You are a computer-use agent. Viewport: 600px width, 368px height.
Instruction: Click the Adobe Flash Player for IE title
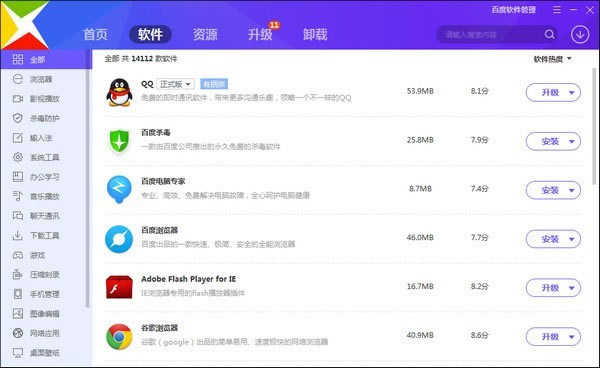(x=189, y=279)
